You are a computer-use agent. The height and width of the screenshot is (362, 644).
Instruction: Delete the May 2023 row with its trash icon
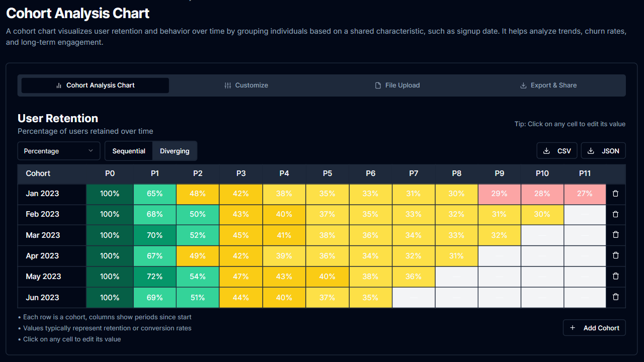coord(615,277)
